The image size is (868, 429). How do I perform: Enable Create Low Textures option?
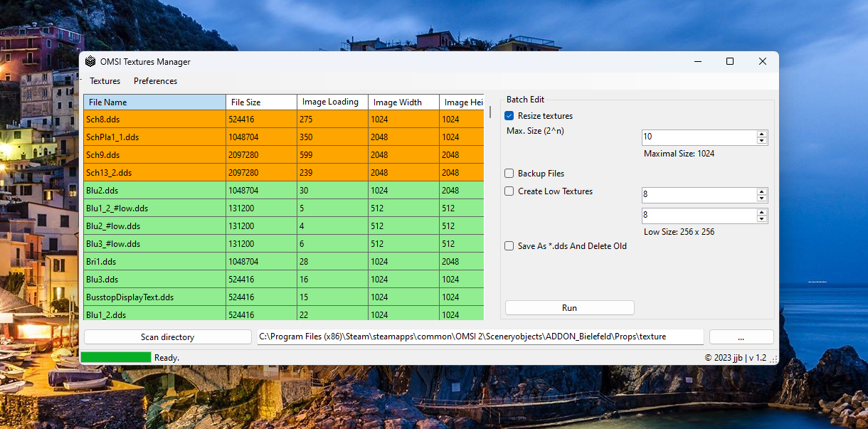509,191
